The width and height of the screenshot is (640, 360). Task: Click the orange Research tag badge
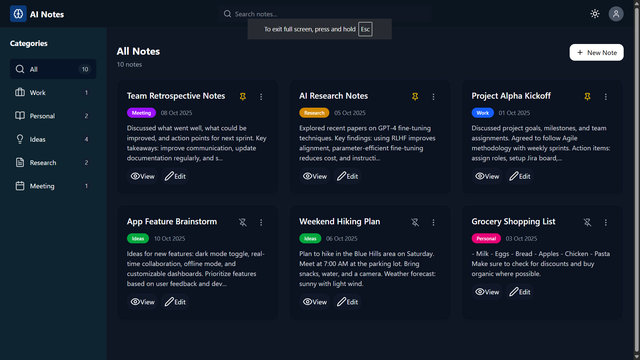click(x=314, y=113)
